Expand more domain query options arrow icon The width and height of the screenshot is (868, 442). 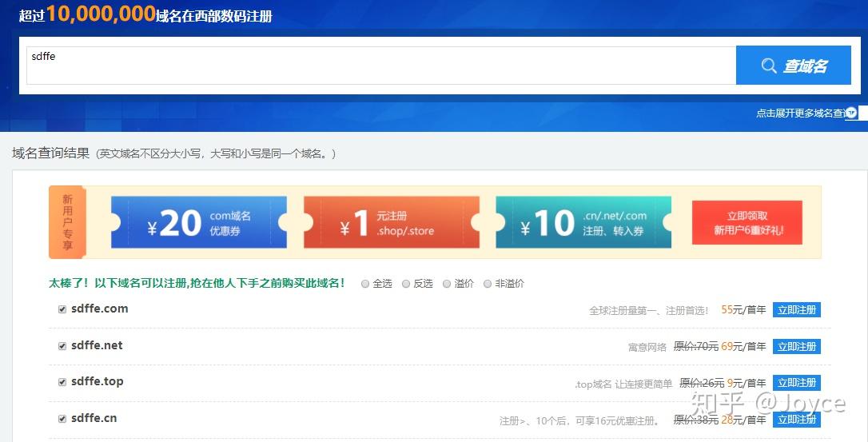851,113
